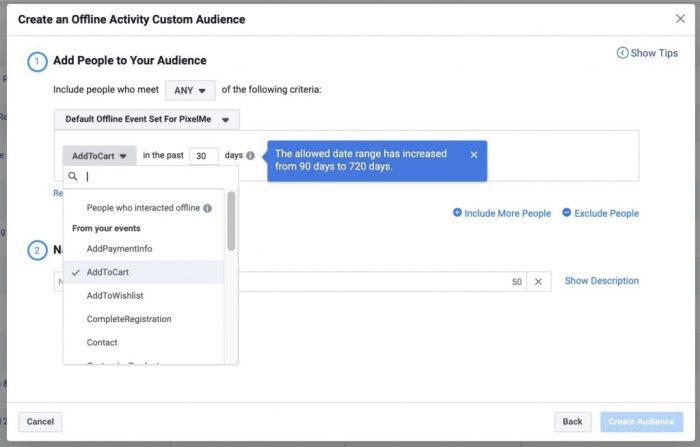Choose AddPaymentInfo from event list
The width and height of the screenshot is (700, 447).
point(119,248)
